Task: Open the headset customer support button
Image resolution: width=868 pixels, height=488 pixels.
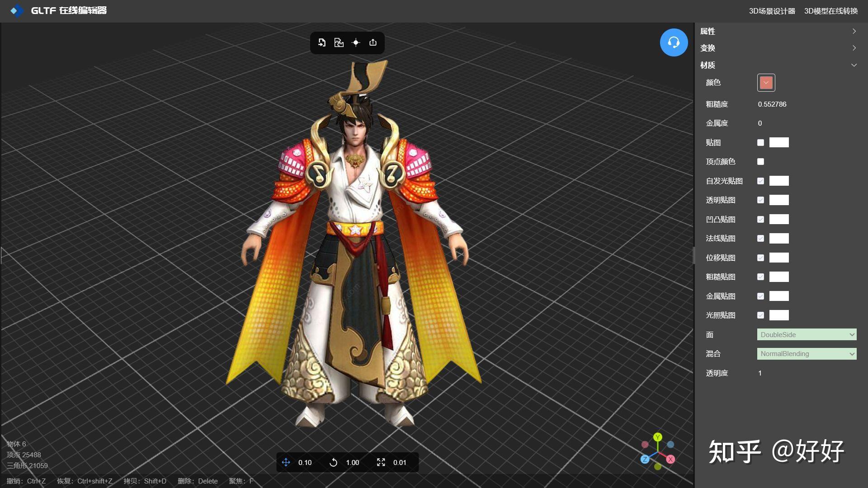Action: [x=674, y=42]
